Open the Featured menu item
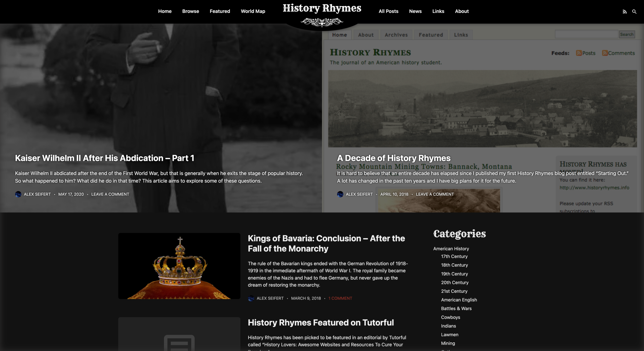The height and width of the screenshot is (351, 644). tap(220, 11)
